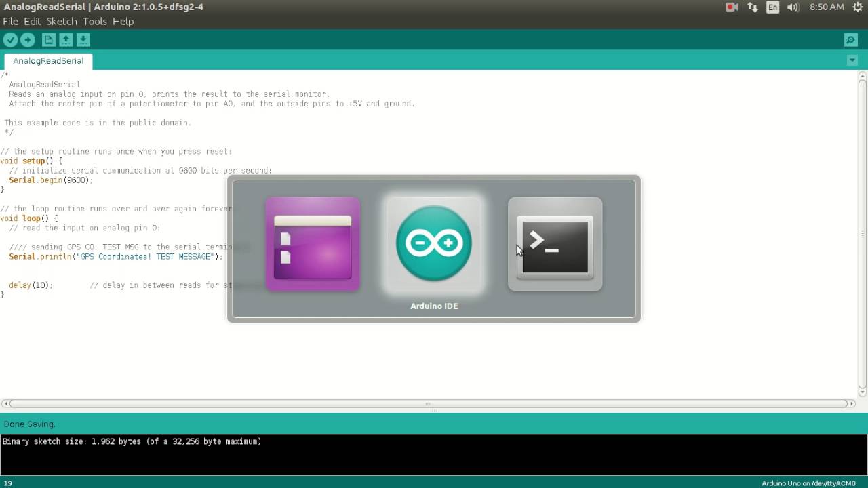Click the Serial.println GPS Coordinates line
Screen dimensions: 868x488
[x=115, y=257]
